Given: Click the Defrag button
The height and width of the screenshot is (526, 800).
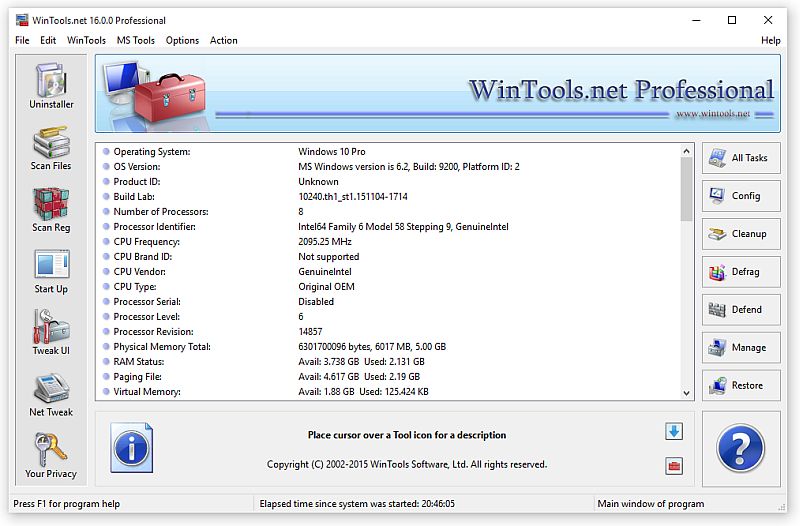Looking at the screenshot, I should click(x=741, y=272).
